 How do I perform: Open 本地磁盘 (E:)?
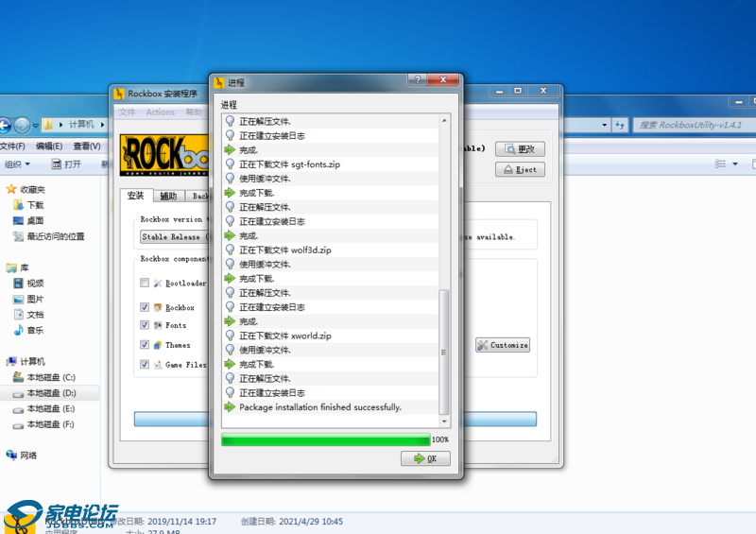tap(51, 408)
